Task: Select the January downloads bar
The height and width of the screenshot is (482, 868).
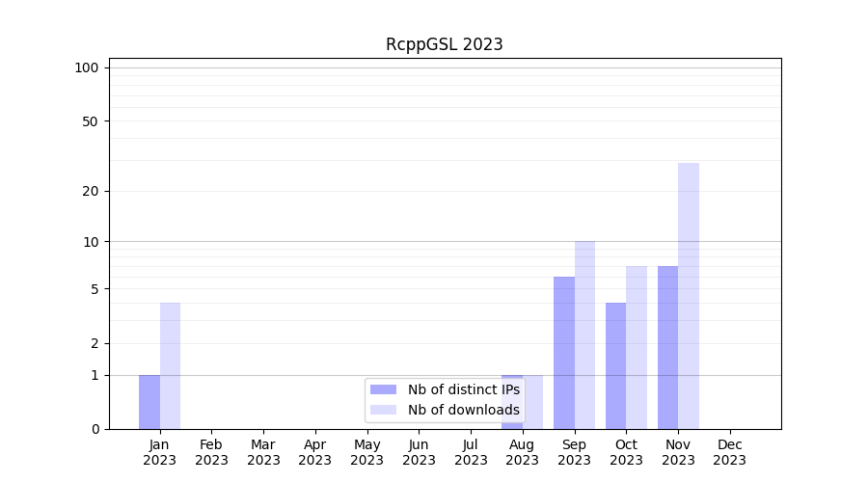Action: [170, 366]
